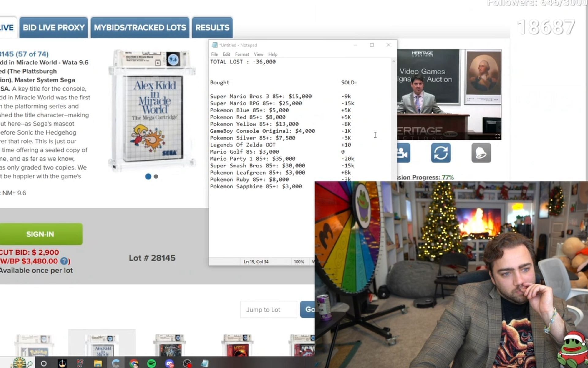Switch to the RESULTS tab
588x368 pixels.
(x=212, y=28)
